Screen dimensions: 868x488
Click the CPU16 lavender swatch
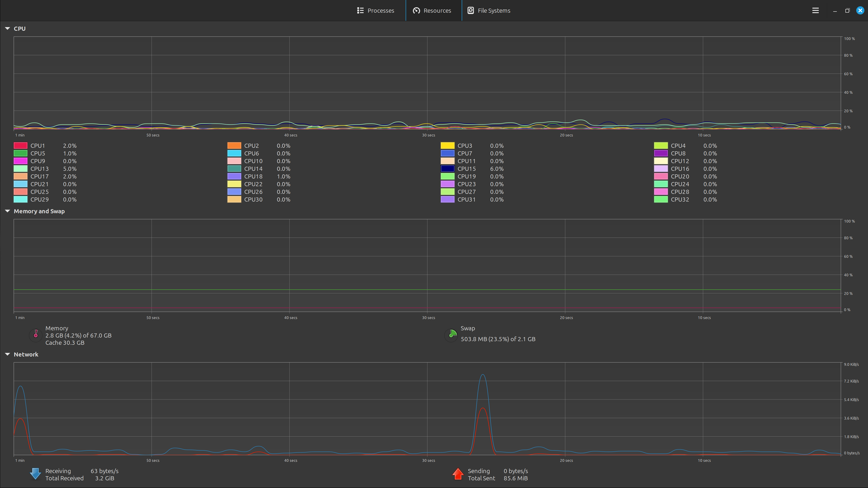coord(661,169)
